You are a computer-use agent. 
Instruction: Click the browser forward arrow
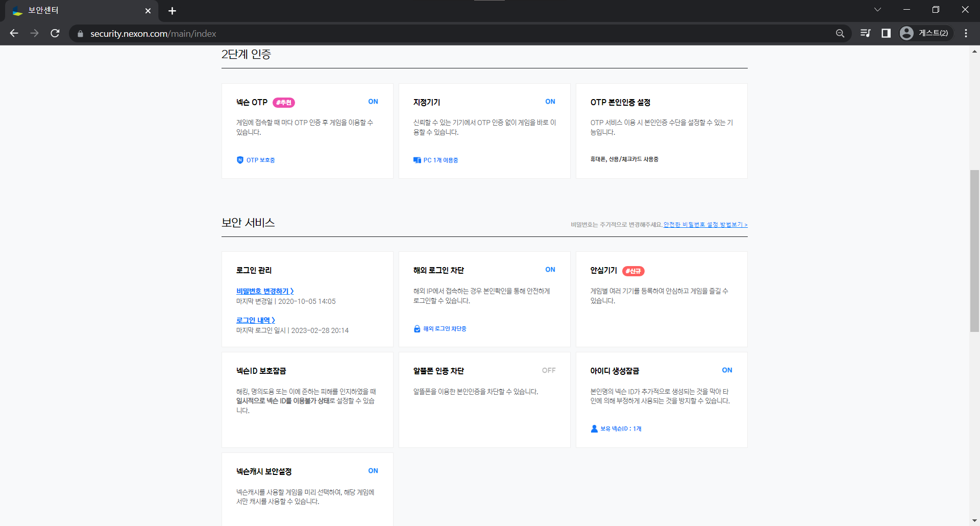tap(34, 33)
